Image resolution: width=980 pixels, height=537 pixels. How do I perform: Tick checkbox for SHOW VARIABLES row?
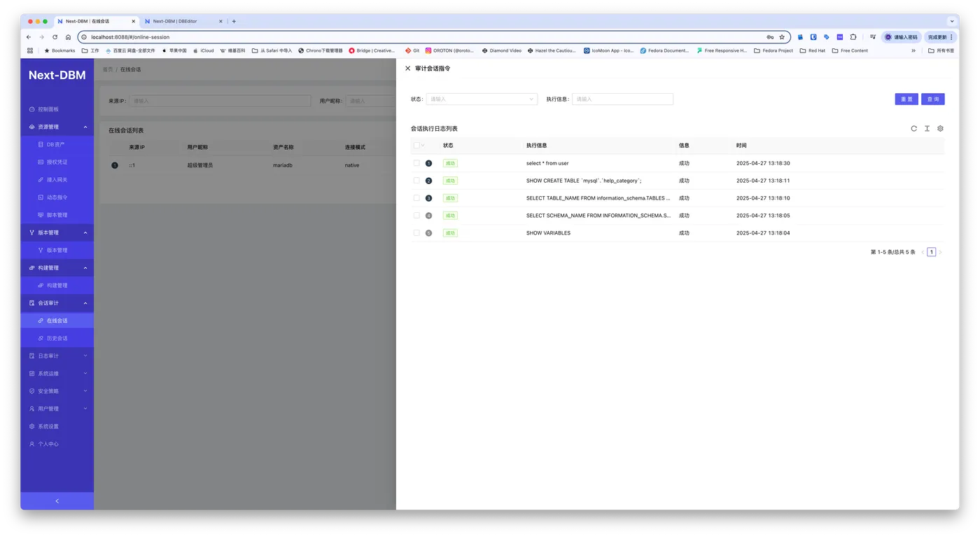pos(416,233)
